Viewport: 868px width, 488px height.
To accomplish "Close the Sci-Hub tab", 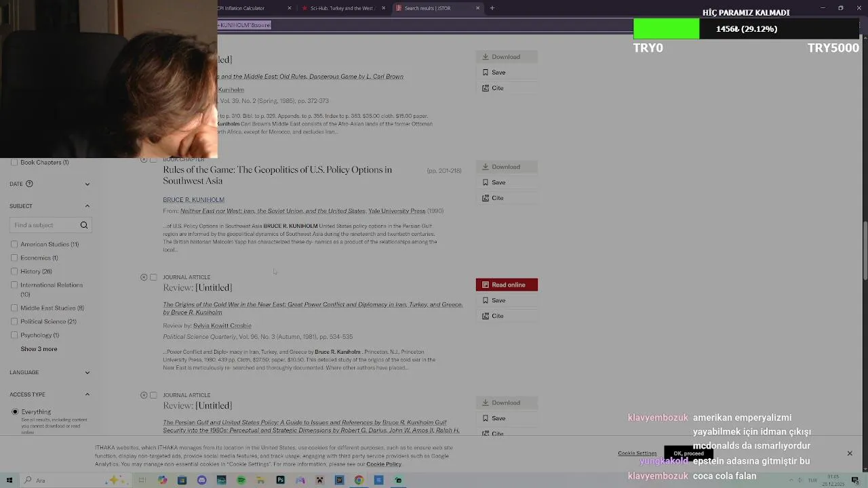I will tap(384, 8).
